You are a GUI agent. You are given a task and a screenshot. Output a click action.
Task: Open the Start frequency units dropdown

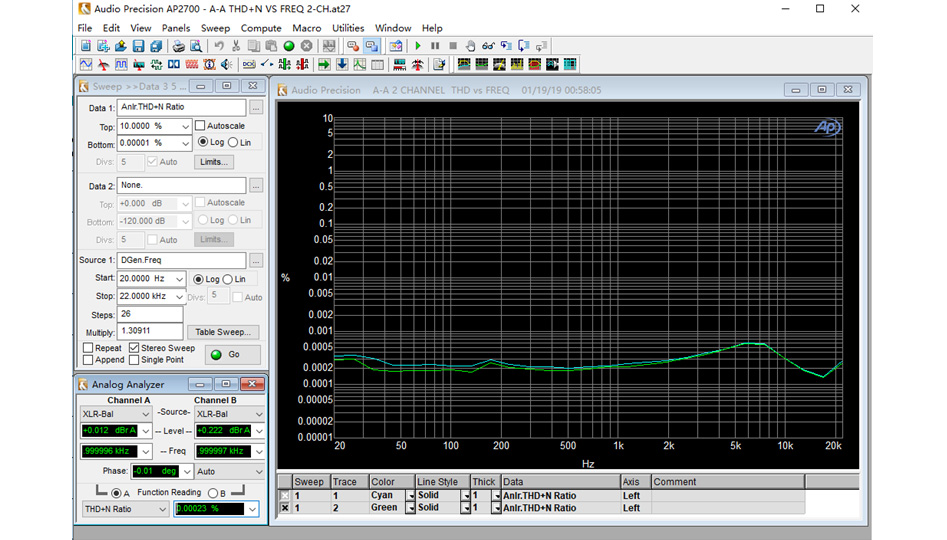pos(179,278)
